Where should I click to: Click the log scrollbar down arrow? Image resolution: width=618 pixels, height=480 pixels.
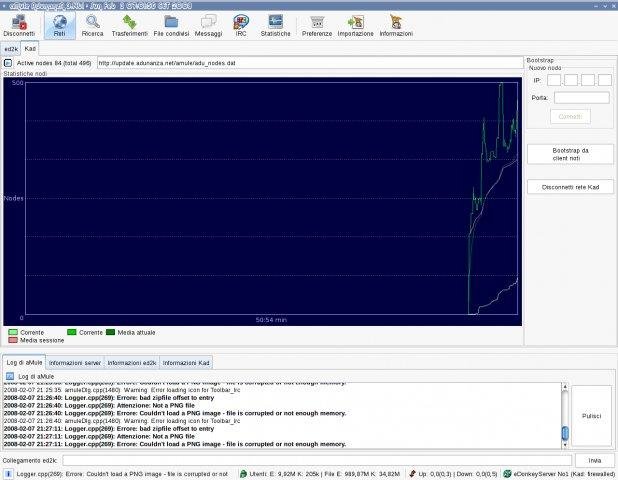(x=565, y=445)
